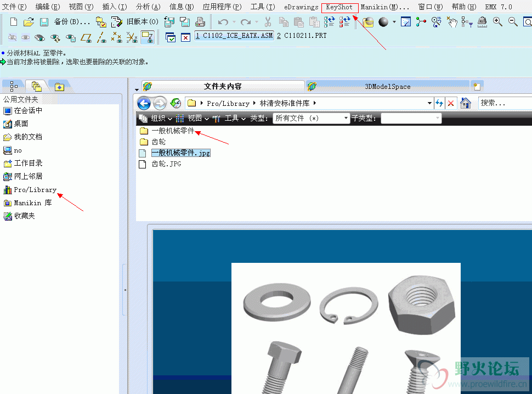Click the Open folder icon
Viewport: 532px width, 394px height.
click(29, 22)
